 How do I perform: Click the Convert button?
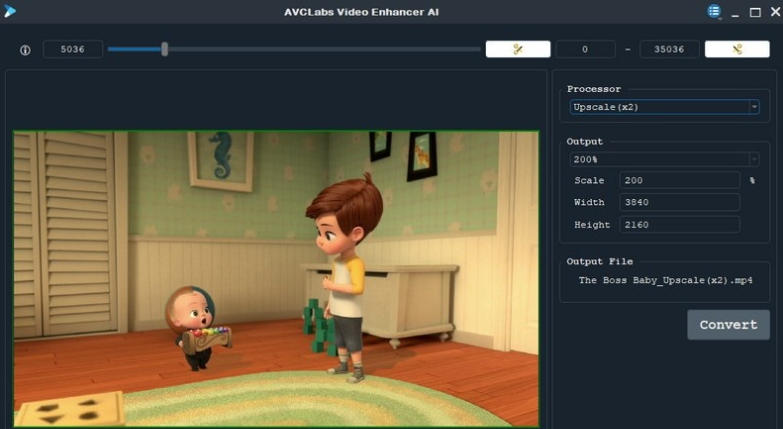click(728, 325)
